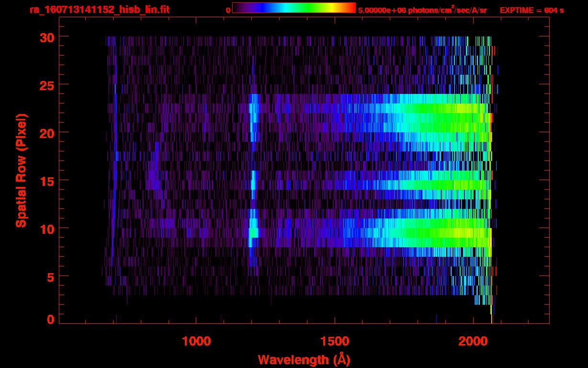Click the 5.00000e+06 photons colorbar maximum label
Image resolution: width=588 pixels, height=368 pixels.
tap(422, 10)
